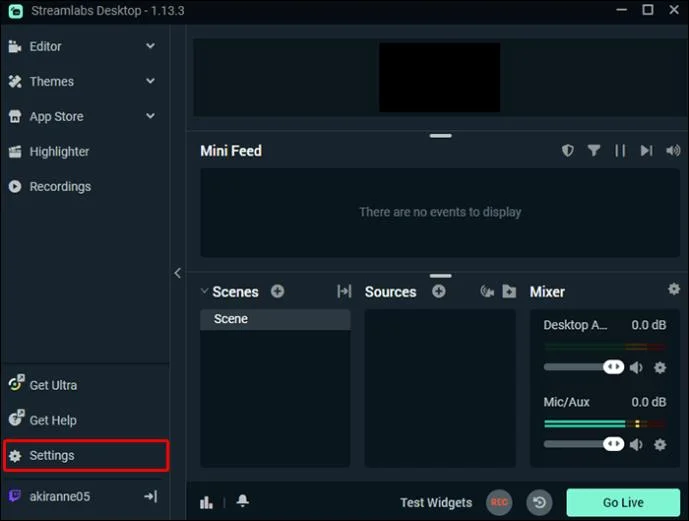This screenshot has width=689, height=521.
Task: Expand the App Store chevron
Action: pyautogui.click(x=150, y=116)
